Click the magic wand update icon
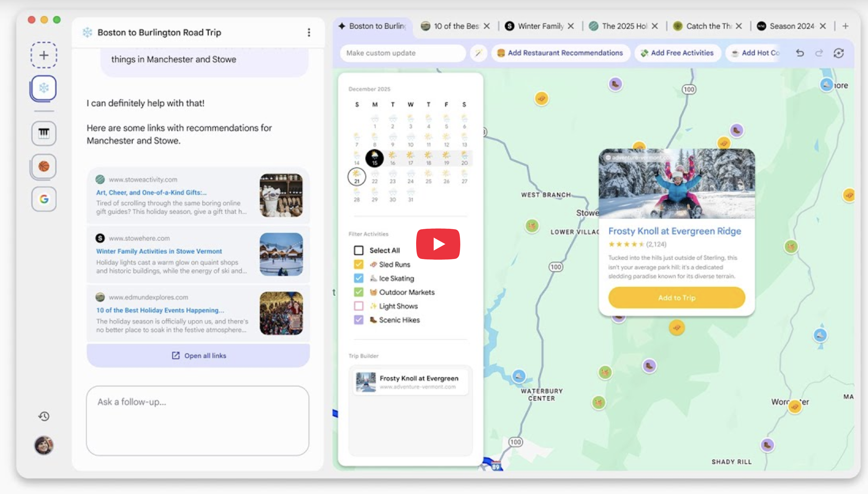 point(478,53)
